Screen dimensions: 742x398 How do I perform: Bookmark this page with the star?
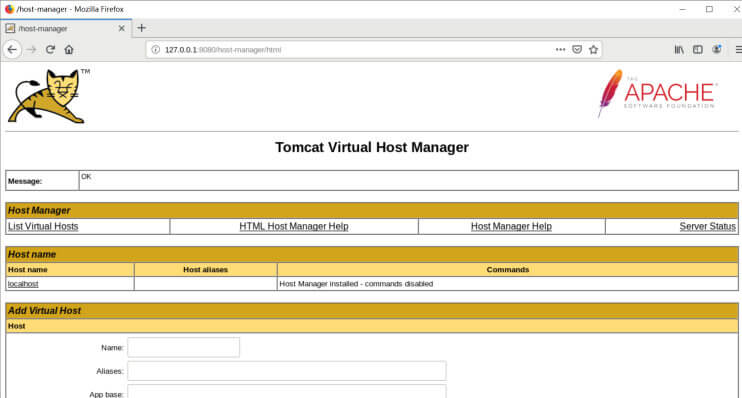tap(593, 49)
